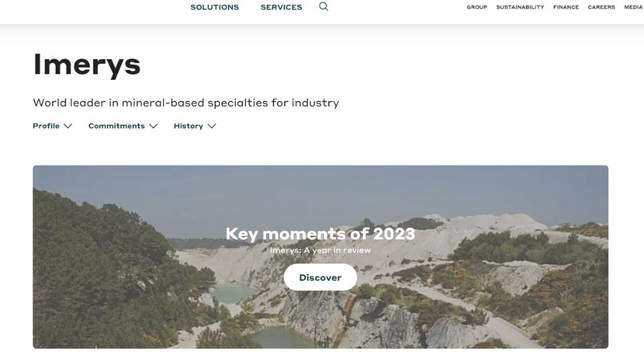Go to the Group page
644x362 pixels.
point(477,7)
